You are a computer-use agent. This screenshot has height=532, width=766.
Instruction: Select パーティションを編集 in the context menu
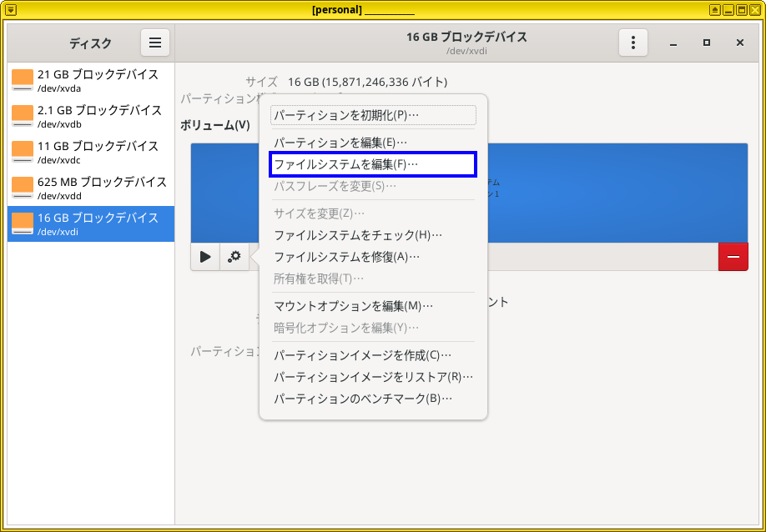tap(370, 140)
